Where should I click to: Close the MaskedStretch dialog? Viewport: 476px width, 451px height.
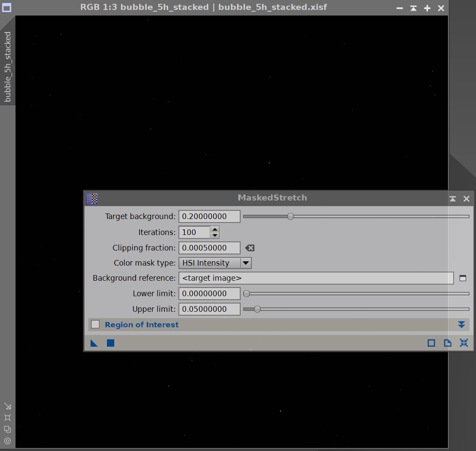pyautogui.click(x=467, y=198)
